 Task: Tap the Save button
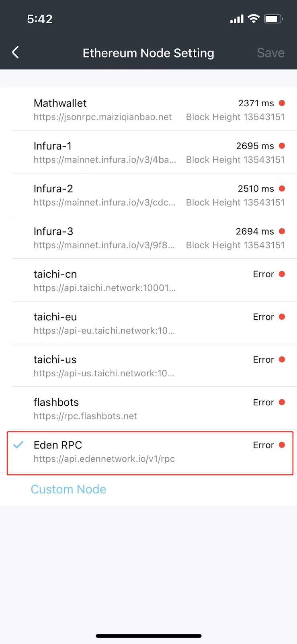[270, 53]
